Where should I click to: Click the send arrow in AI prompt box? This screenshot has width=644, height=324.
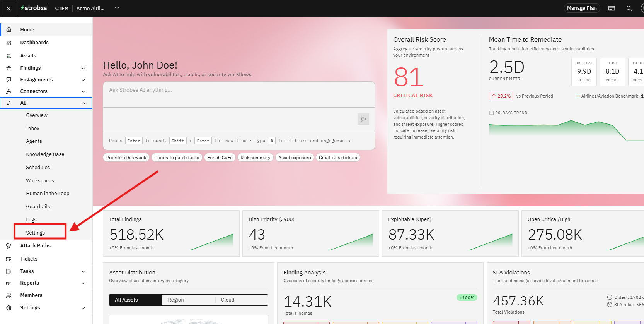click(363, 119)
